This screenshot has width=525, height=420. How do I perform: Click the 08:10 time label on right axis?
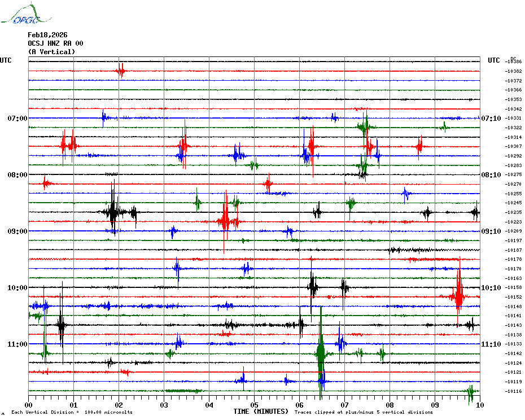490,175
